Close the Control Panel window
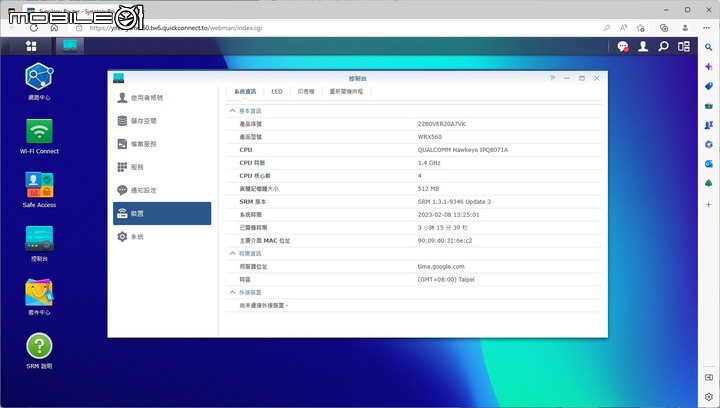 [596, 78]
